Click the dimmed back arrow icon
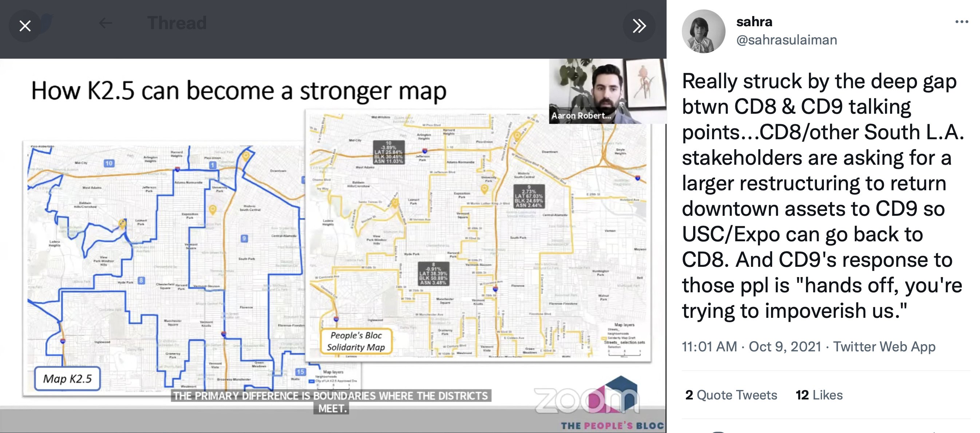 pos(105,23)
